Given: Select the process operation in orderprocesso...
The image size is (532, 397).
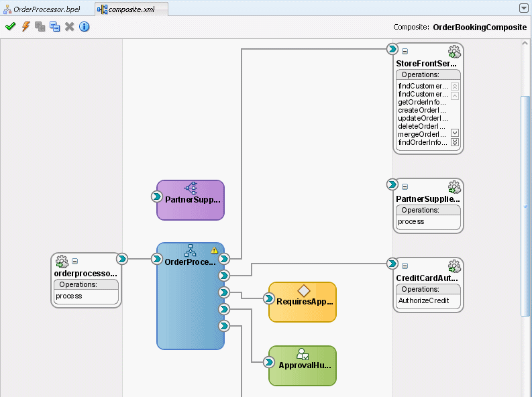Looking at the screenshot, I should click(x=69, y=296).
